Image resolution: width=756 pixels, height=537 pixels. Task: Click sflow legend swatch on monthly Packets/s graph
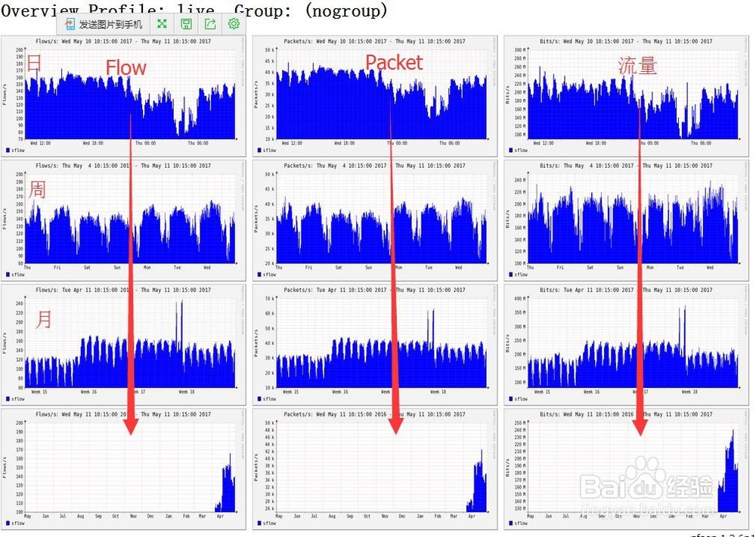coord(259,399)
